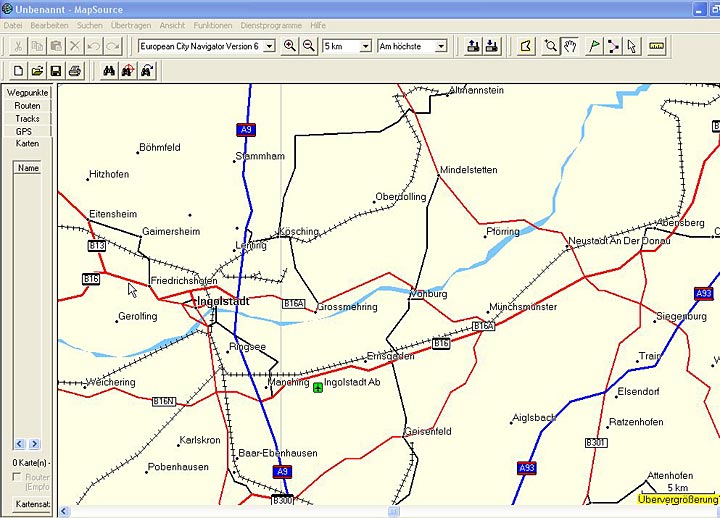Screen dimensions: 720x518
Task: Open the Ansicht menu
Action: (171, 24)
